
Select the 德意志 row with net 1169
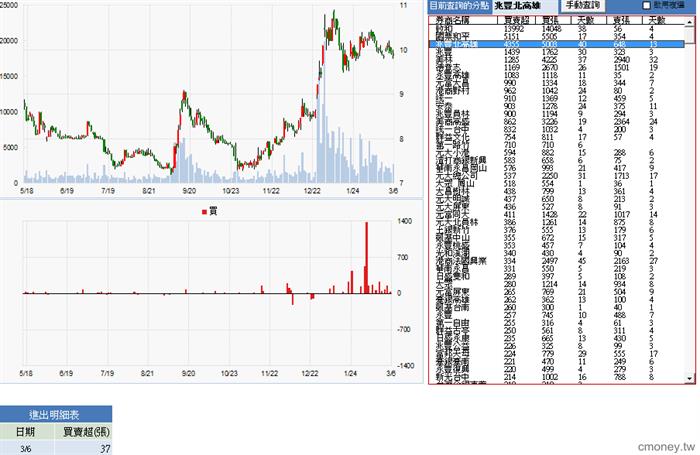coord(557,67)
